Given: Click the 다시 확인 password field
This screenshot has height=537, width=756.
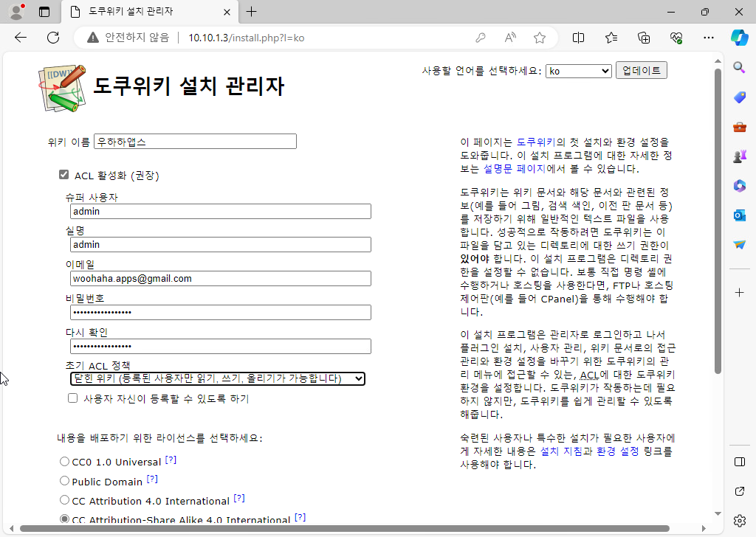Looking at the screenshot, I should click(220, 346).
